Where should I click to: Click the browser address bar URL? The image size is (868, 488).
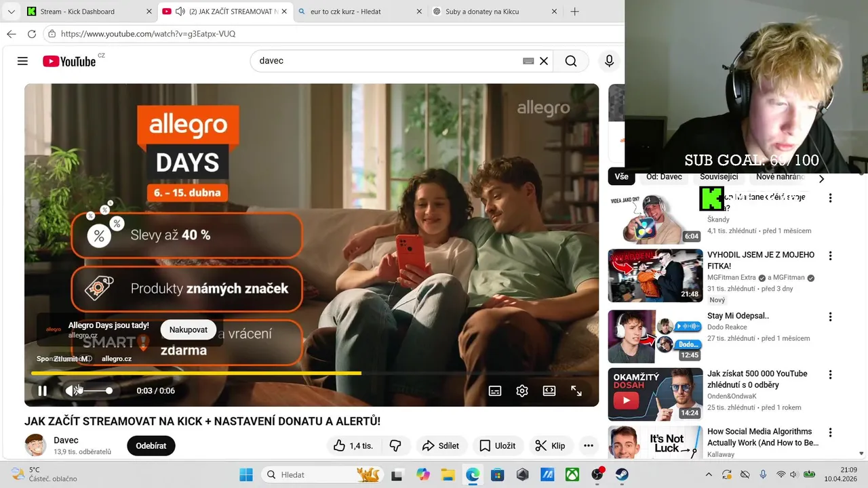click(x=148, y=34)
